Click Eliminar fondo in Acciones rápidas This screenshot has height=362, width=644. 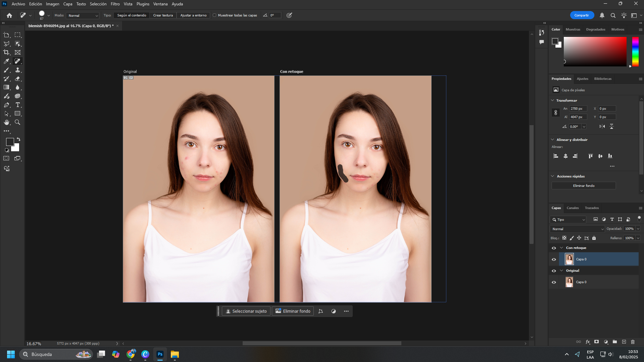[584, 186]
